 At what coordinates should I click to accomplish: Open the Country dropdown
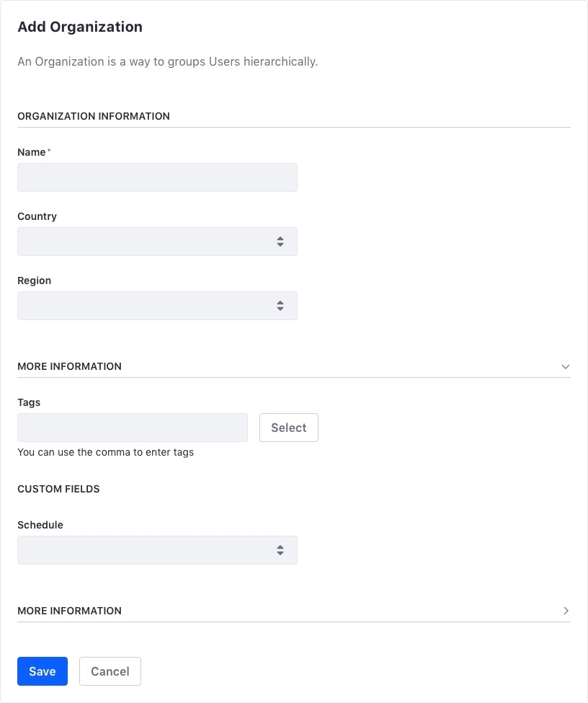pos(157,242)
